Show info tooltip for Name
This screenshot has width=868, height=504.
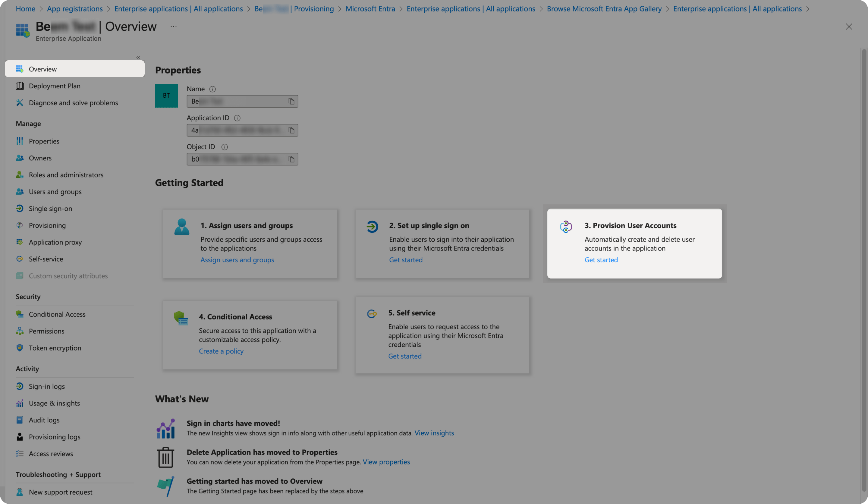[x=212, y=89]
